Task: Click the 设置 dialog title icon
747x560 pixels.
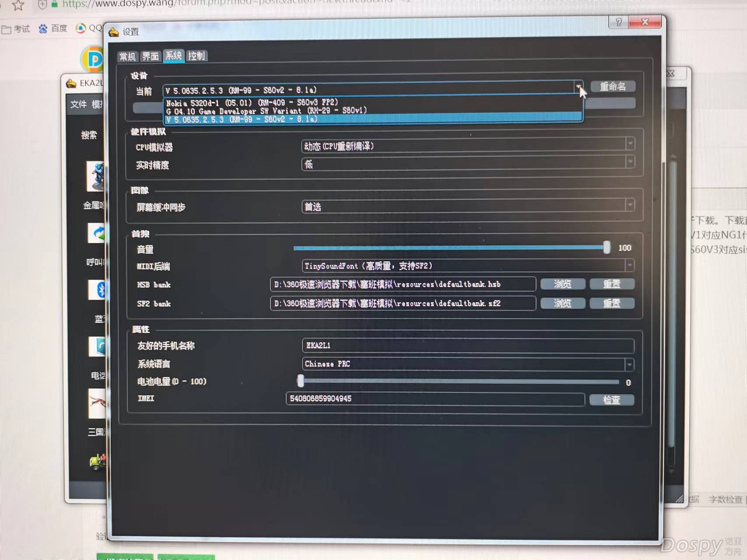Action: pyautogui.click(x=114, y=32)
